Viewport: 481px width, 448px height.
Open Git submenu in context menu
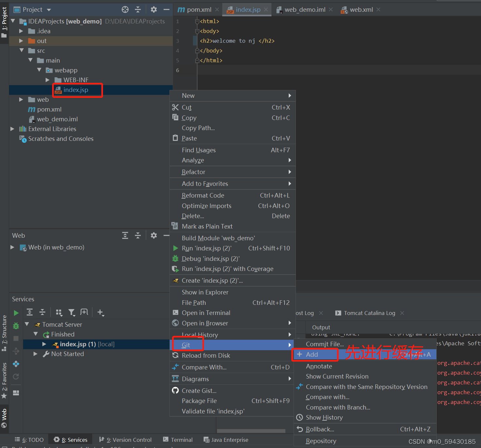232,345
